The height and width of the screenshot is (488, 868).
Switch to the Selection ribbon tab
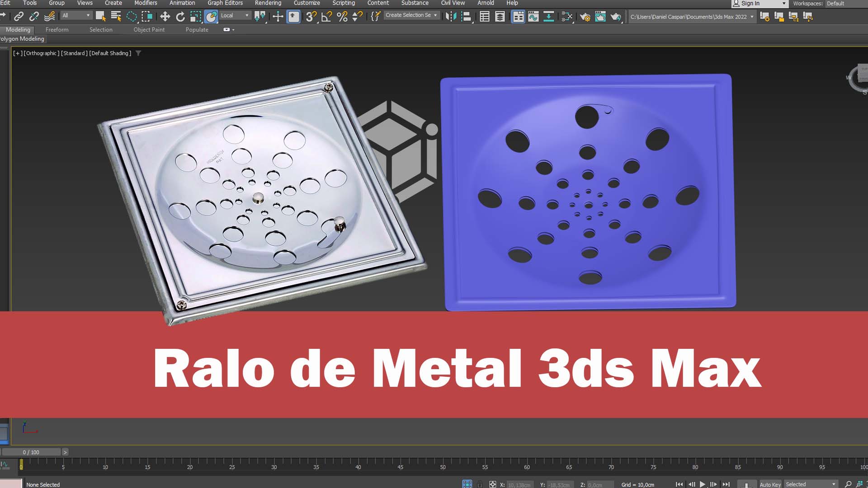click(101, 29)
